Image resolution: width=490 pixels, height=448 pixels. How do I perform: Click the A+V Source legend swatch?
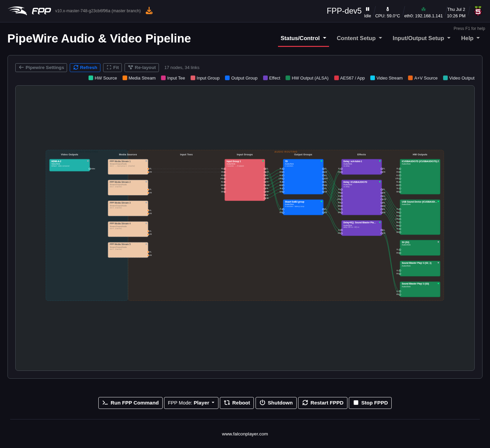coord(410,78)
